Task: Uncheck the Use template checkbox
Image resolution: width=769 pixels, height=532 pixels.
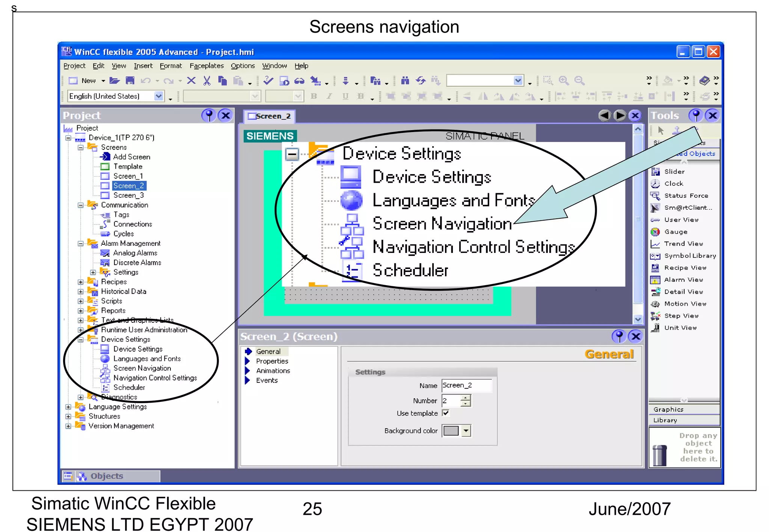Action: point(446,413)
